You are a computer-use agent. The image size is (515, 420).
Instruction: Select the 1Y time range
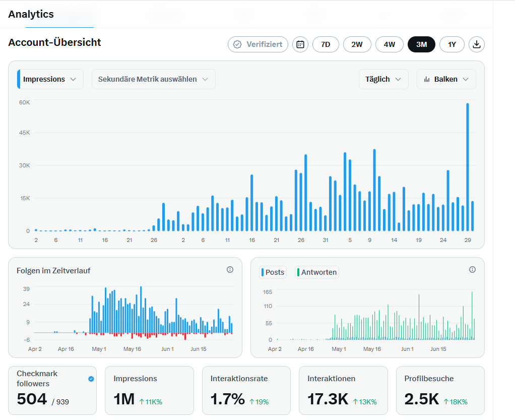(x=452, y=44)
